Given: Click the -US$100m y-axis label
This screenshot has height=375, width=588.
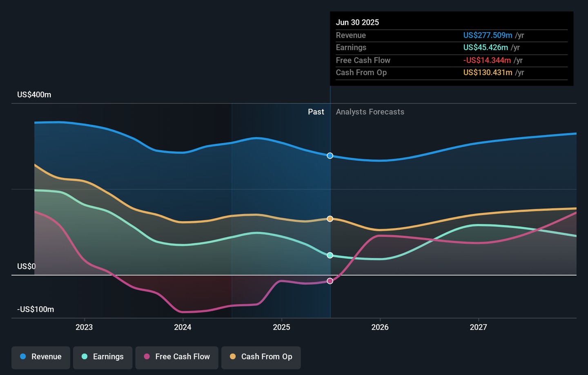Looking at the screenshot, I should [x=36, y=309].
